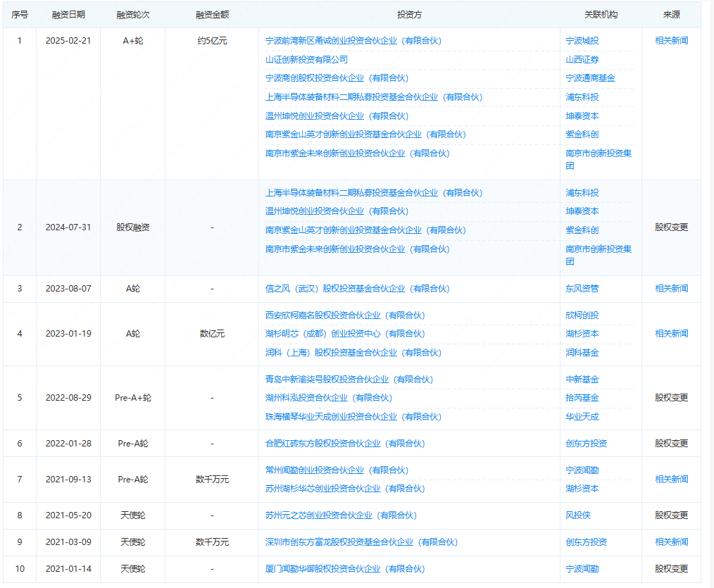
Task: Open affiliated institution 东风资管
Action: [582, 288]
